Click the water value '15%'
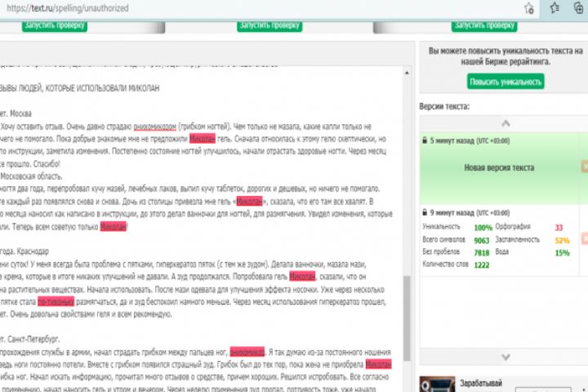588x392 pixels. pos(562,253)
